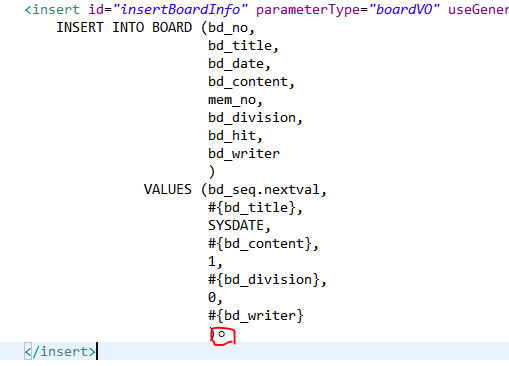Click the bd_content, column line

coord(251,82)
